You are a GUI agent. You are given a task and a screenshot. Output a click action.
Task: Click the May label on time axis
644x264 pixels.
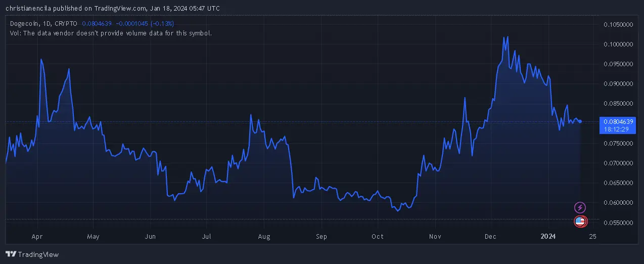pos(93,236)
